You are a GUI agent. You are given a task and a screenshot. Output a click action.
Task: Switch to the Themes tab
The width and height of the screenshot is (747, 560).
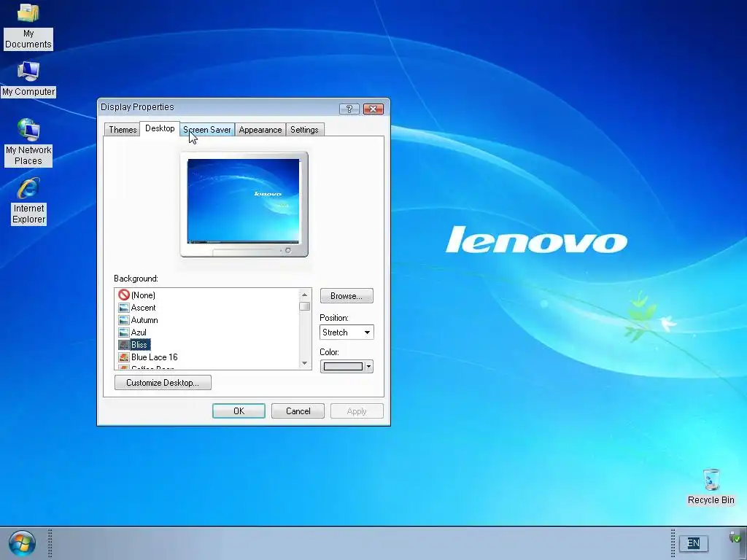123,130
